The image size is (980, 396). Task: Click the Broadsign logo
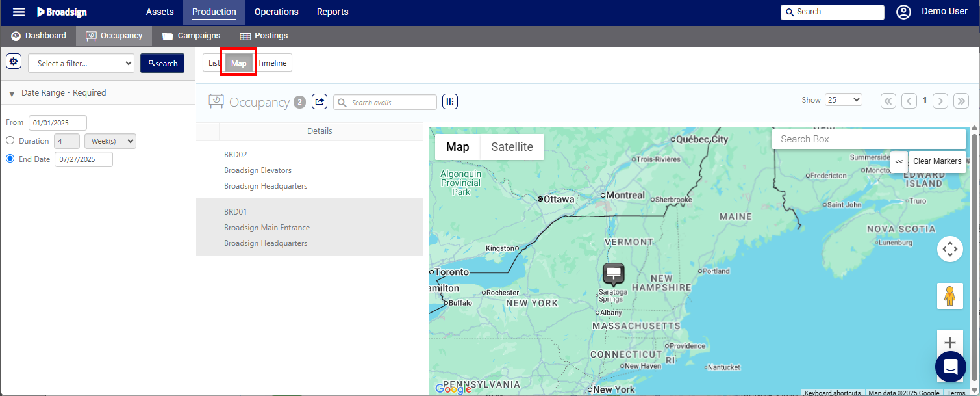coord(62,12)
